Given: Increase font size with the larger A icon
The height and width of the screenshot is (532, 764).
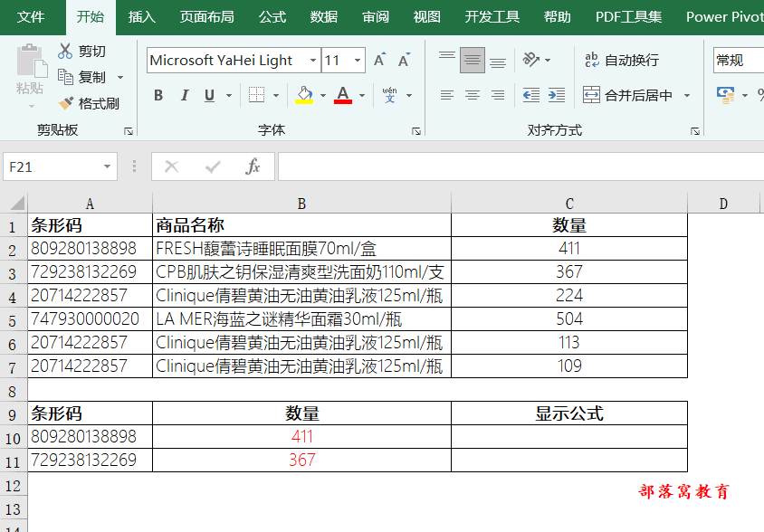Looking at the screenshot, I should 379,60.
